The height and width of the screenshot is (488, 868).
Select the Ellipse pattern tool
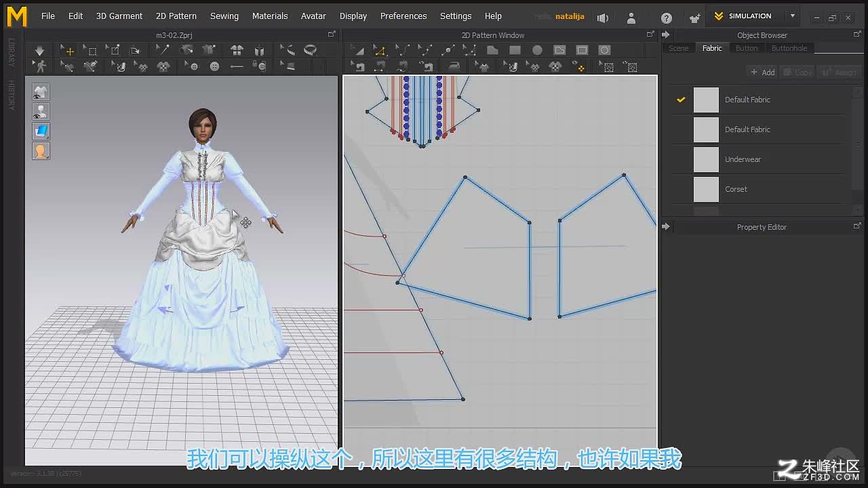pyautogui.click(x=537, y=50)
